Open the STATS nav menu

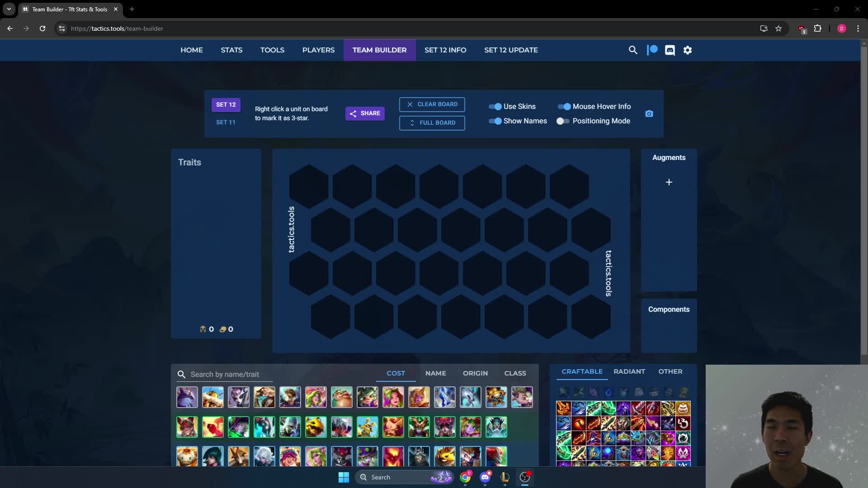pyautogui.click(x=231, y=50)
